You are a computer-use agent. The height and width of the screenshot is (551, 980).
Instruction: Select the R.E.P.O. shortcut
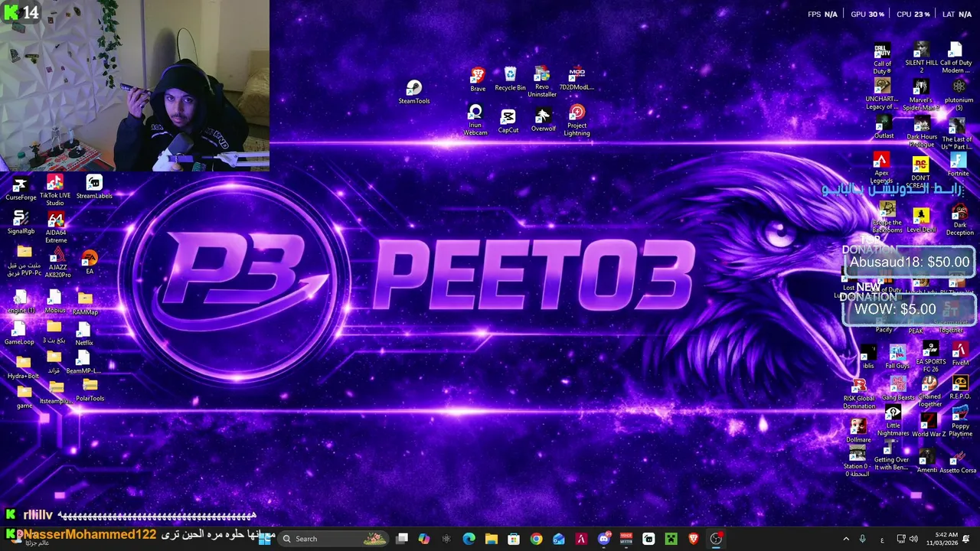(960, 388)
